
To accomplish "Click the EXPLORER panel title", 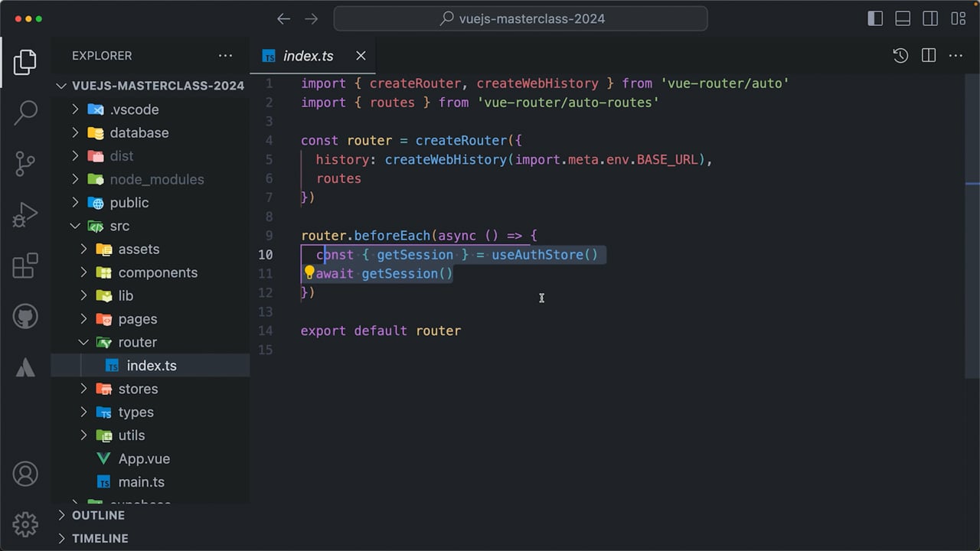I will [x=102, y=56].
